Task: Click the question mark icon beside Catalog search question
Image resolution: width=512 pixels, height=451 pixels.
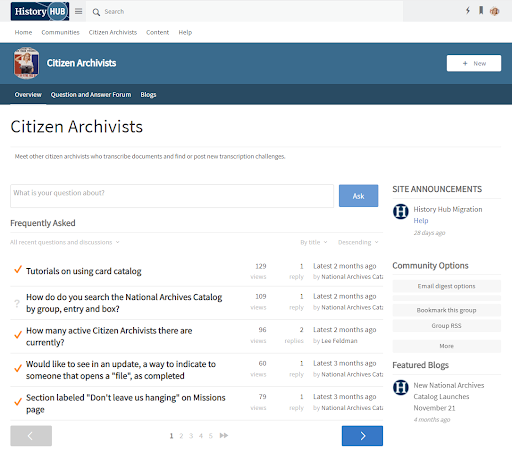Action: click(17, 303)
